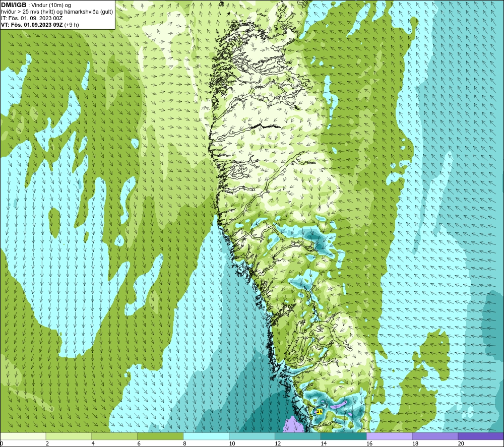Click the scale label 20

coord(461,444)
